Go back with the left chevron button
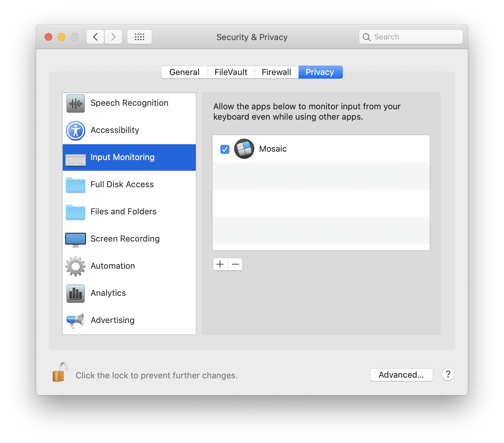 point(95,37)
